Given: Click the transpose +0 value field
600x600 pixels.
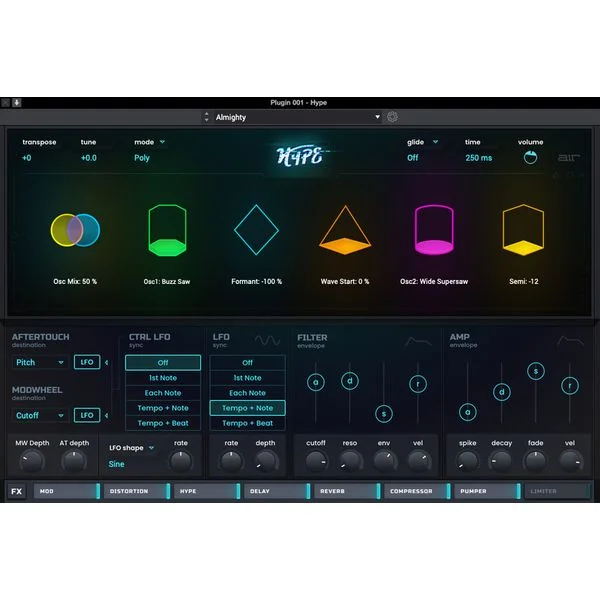Looking at the screenshot, I should (x=27, y=158).
